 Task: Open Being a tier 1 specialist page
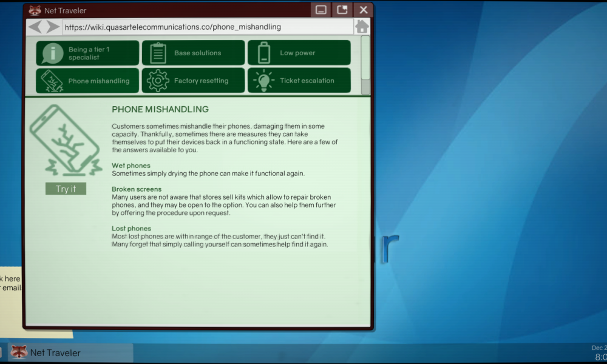point(87,53)
